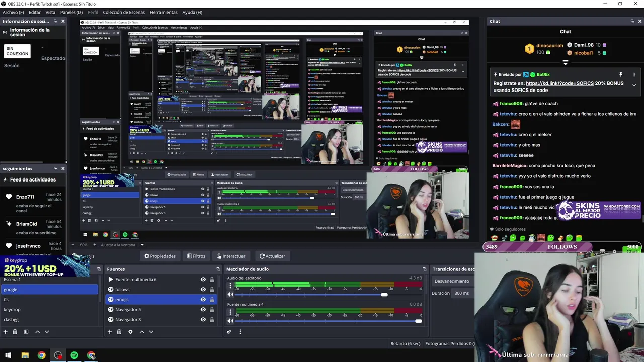644x362 pixels.
Task: Click Duración 300 ms field
Action: click(463, 293)
